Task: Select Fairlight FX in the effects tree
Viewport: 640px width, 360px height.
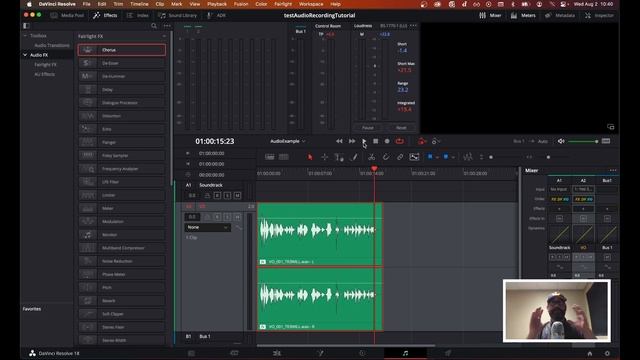Action: pos(45,64)
